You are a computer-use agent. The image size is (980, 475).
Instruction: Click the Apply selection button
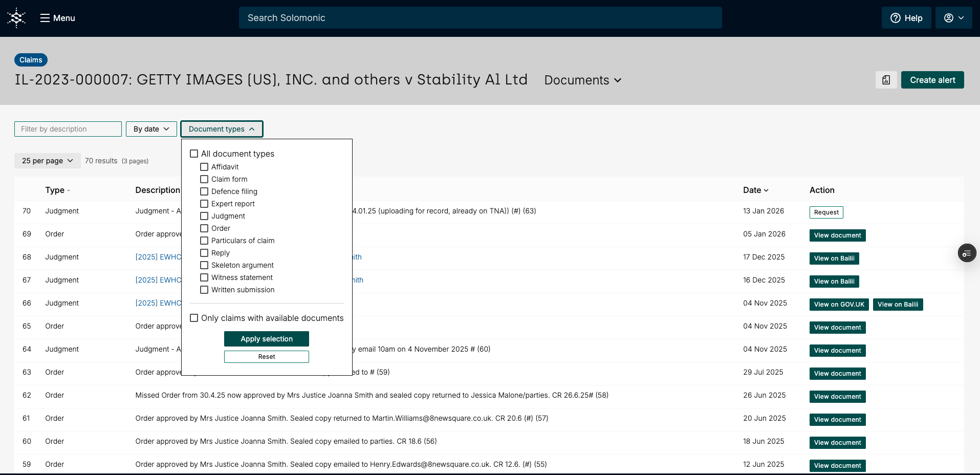click(x=267, y=339)
